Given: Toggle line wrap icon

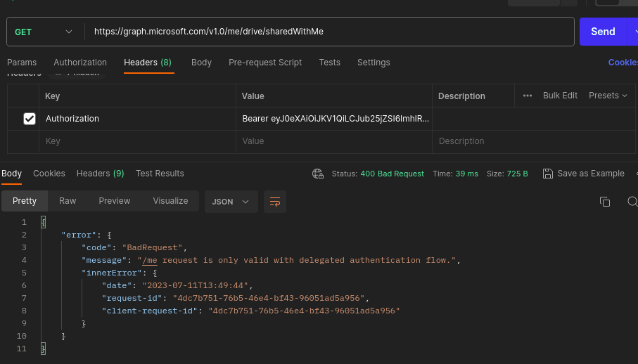Looking at the screenshot, I should pos(275,202).
